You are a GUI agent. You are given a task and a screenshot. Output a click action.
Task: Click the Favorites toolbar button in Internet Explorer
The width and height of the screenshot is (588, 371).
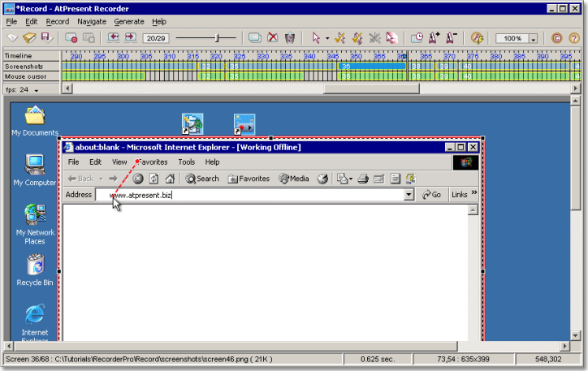click(x=249, y=179)
